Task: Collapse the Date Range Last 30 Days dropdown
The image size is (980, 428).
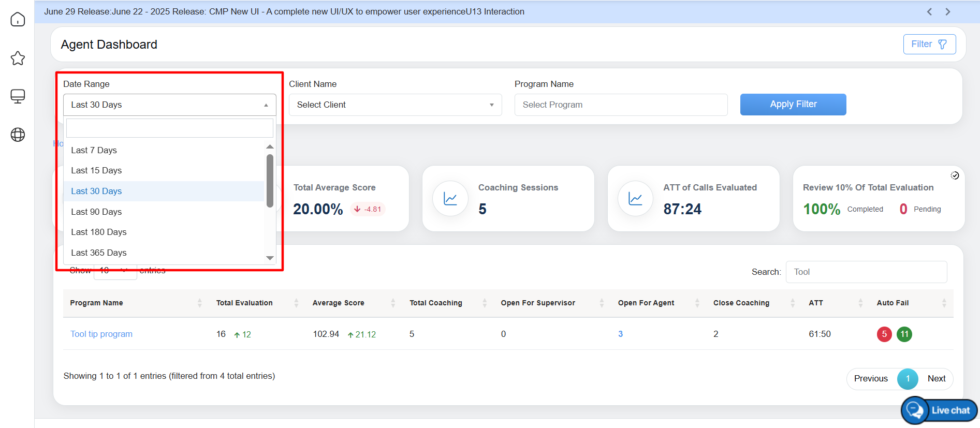Action: click(x=169, y=105)
